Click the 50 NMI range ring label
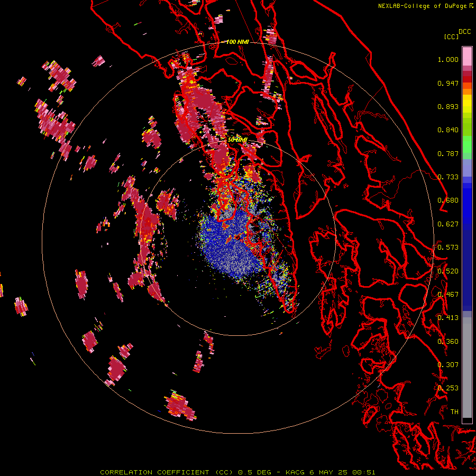This screenshot has height=476, width=476. (x=237, y=140)
